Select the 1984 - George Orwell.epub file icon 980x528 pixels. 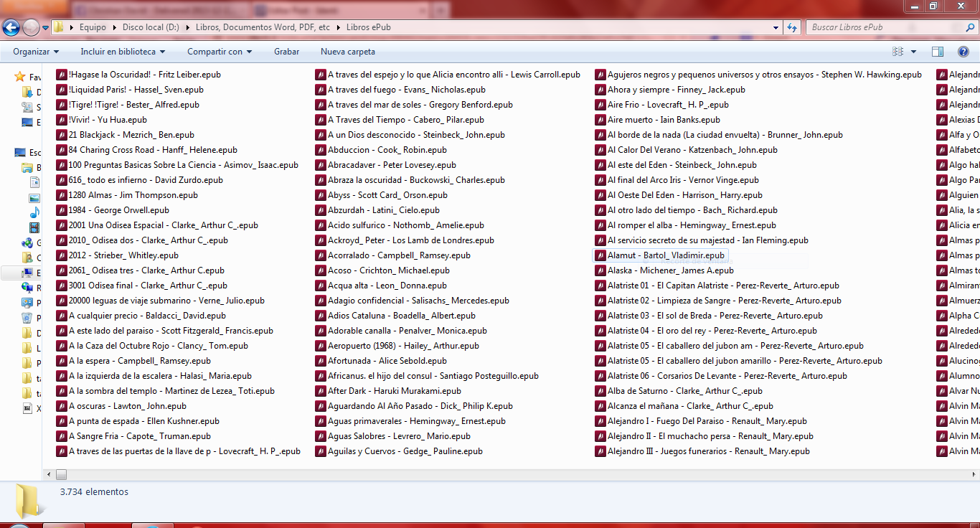[x=62, y=210]
